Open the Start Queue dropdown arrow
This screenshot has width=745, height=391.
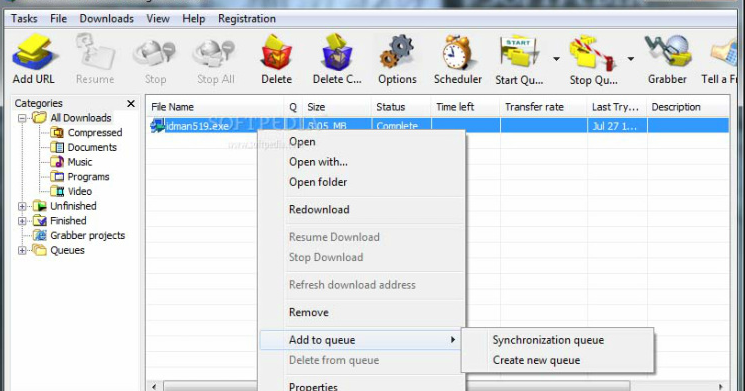click(556, 59)
